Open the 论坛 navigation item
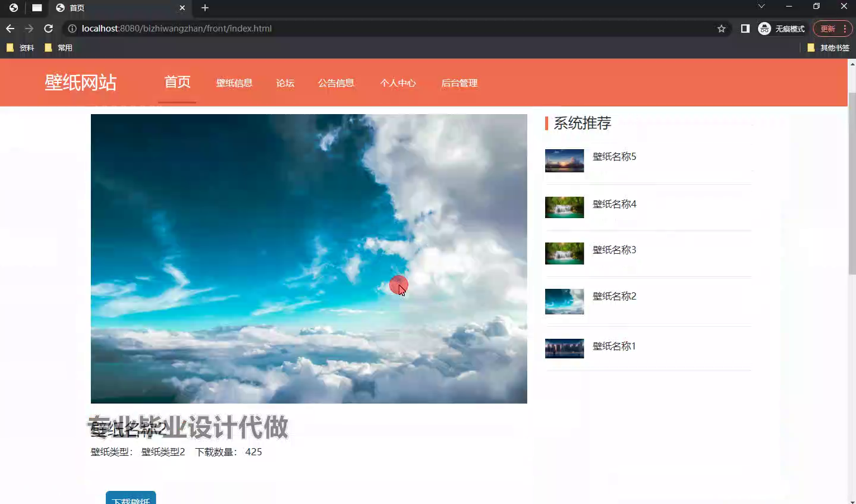Viewport: 856px width, 504px height. coord(285,83)
